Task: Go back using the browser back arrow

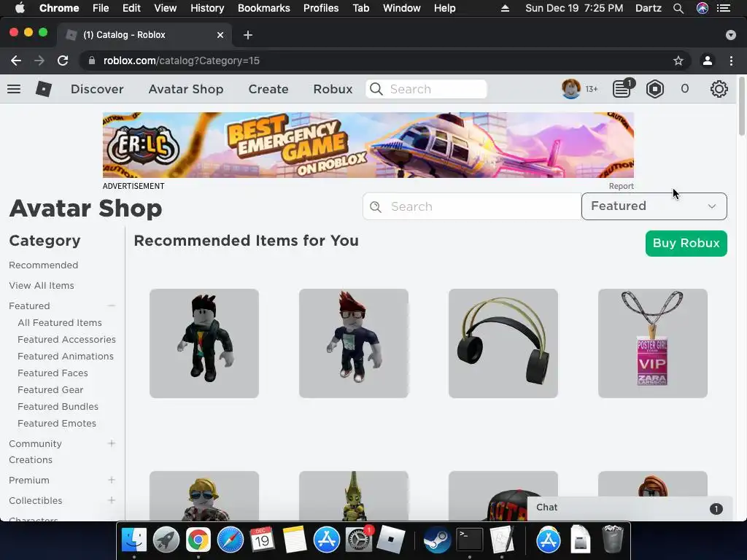Action: [x=16, y=61]
